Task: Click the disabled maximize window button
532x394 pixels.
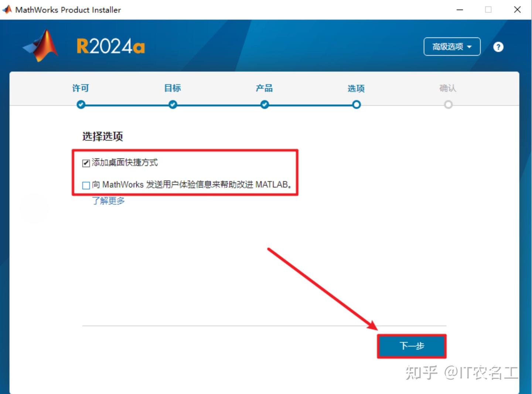Action: [x=488, y=10]
